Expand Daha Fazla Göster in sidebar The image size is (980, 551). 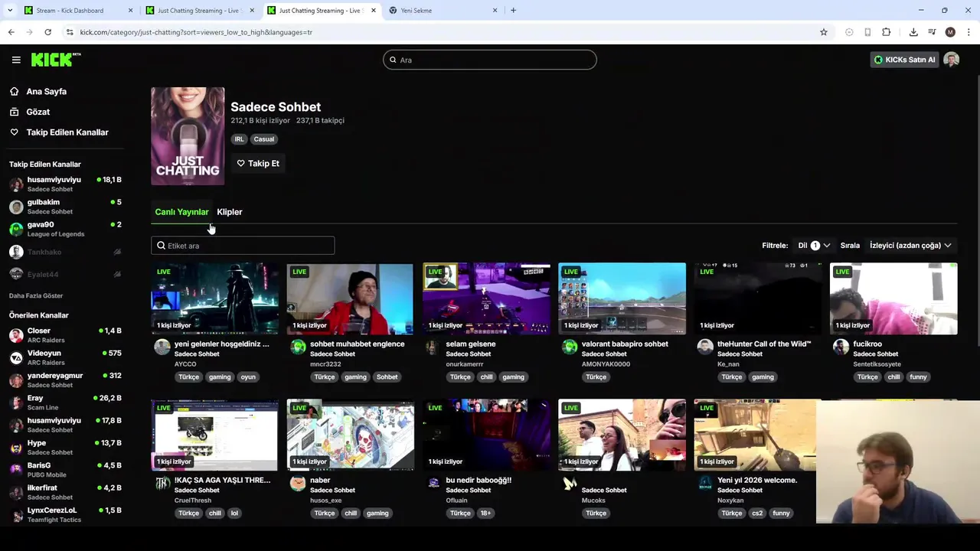[x=36, y=295]
